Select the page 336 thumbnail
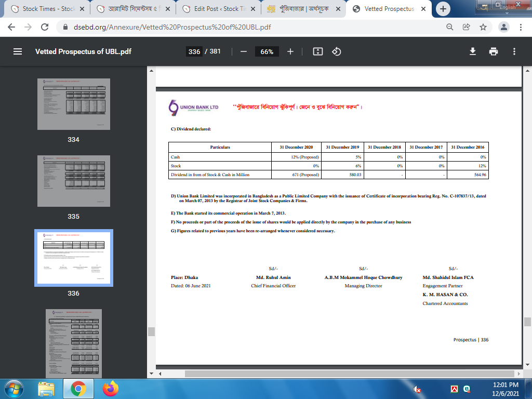This screenshot has width=532, height=399. pyautogui.click(x=74, y=258)
